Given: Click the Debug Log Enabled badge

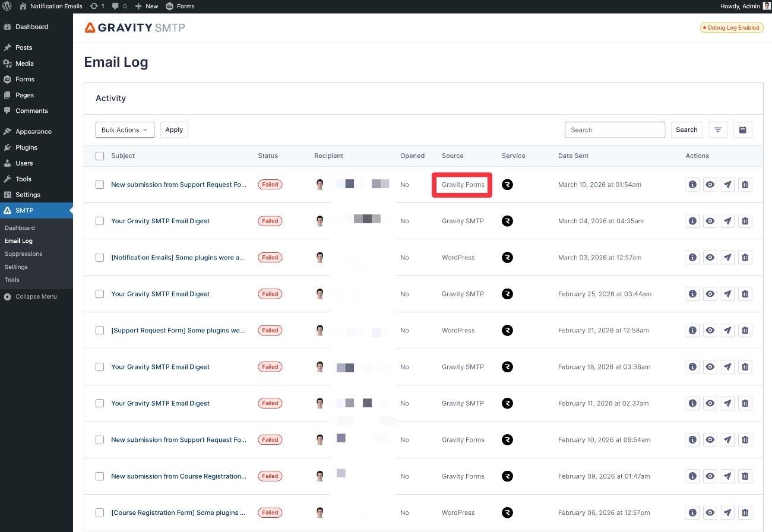Looking at the screenshot, I should (x=732, y=27).
